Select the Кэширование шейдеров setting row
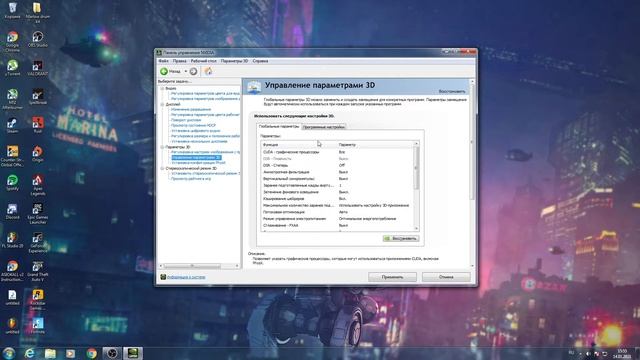Screen dimensions: 640x360 click(x=338, y=199)
